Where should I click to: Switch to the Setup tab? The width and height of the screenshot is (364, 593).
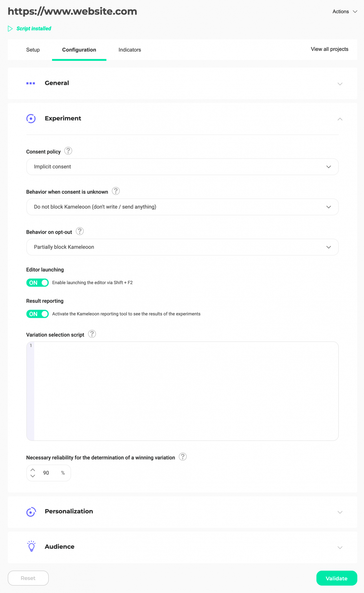[x=33, y=50]
